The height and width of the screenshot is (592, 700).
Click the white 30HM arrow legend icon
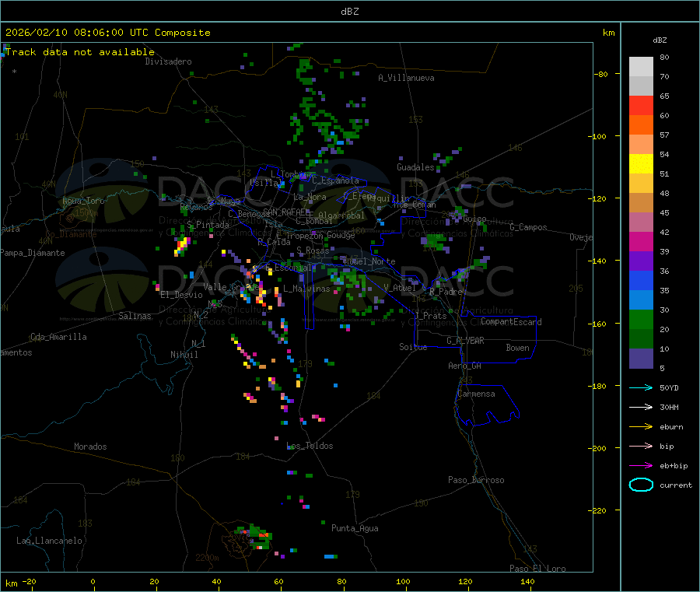point(641,407)
